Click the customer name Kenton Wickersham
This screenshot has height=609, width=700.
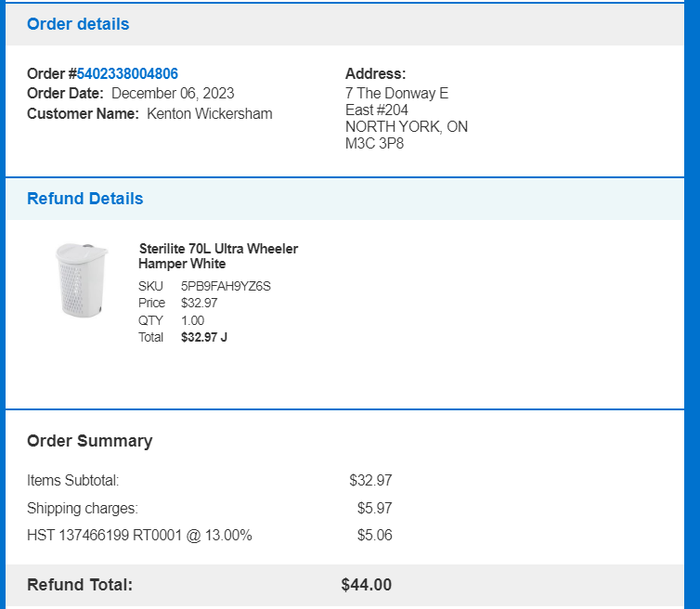point(210,114)
